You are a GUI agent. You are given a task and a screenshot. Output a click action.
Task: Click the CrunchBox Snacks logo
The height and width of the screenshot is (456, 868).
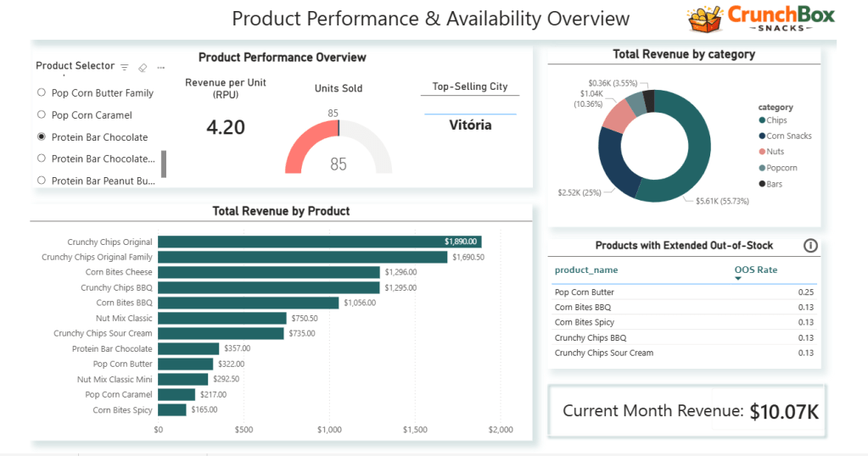(x=761, y=19)
